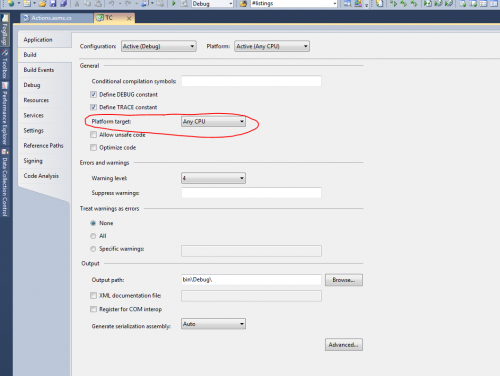The width and height of the screenshot is (500, 376).
Task: Click the Paste clipboard icon
Action: click(99, 3)
